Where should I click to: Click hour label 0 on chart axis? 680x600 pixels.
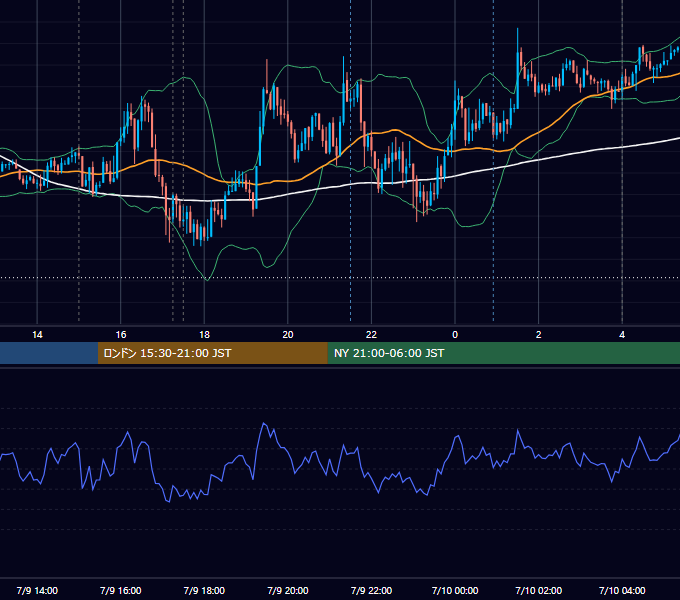click(455, 335)
